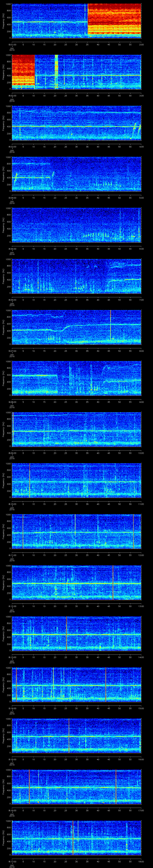The image size is (153, 868).
Task: Click the red line near 8 seconds in 8:16 spectrogram
Action: pyautogui.click(x=29, y=786)
